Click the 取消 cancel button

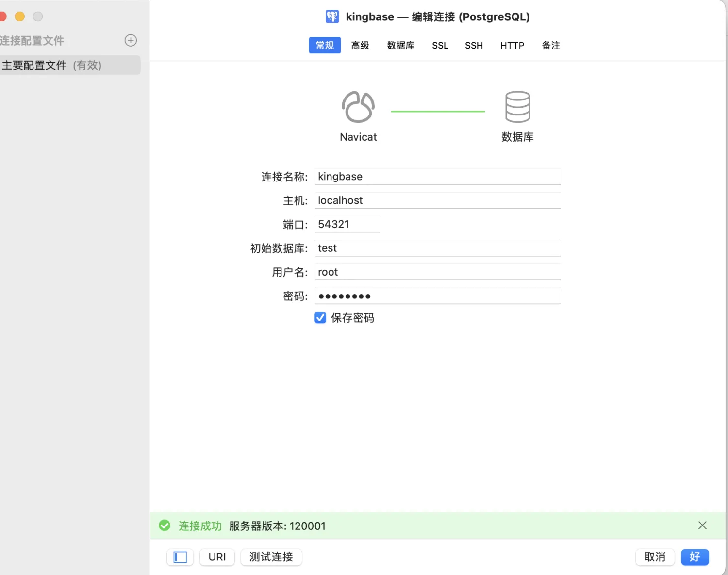click(x=655, y=557)
